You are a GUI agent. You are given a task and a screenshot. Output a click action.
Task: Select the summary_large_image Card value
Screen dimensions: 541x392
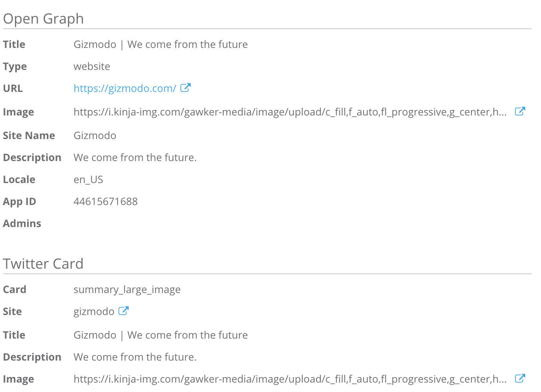point(127,289)
